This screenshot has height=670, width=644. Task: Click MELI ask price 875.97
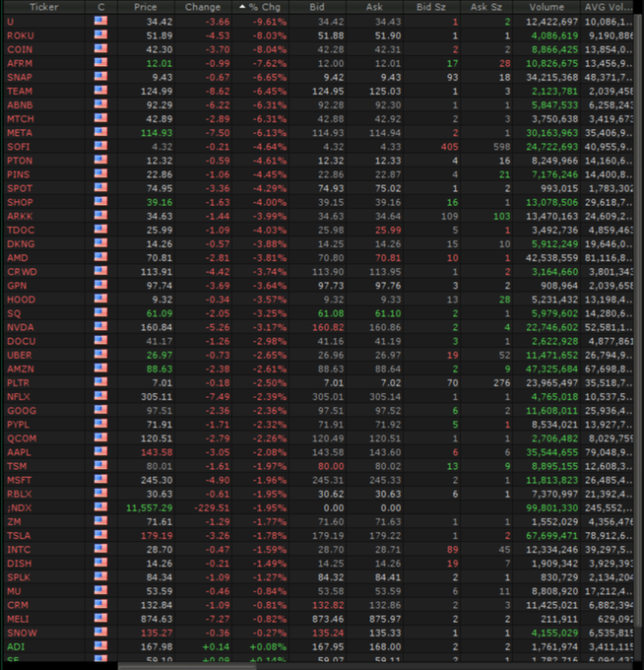click(385, 619)
